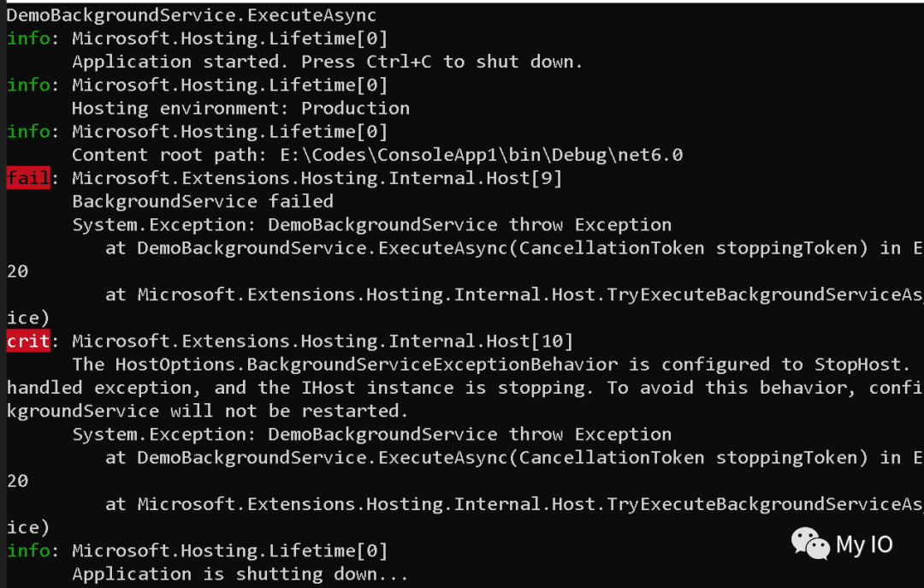Viewport: 924px width, 588px height.
Task: Click the DemoBackgroundService.ExecuteAsync top line
Action: tap(192, 15)
